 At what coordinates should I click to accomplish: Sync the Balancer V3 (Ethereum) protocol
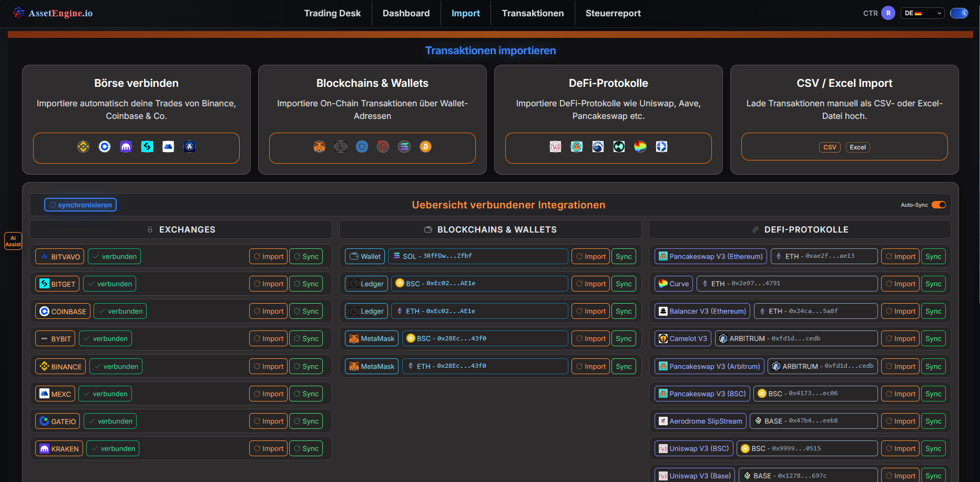pyautogui.click(x=933, y=311)
